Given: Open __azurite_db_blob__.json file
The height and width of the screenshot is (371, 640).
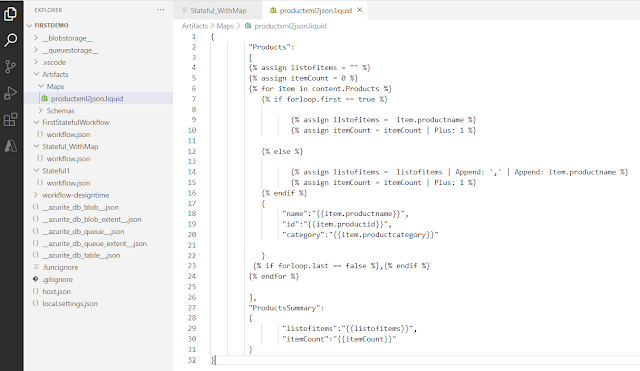Looking at the screenshot, I should [80, 207].
